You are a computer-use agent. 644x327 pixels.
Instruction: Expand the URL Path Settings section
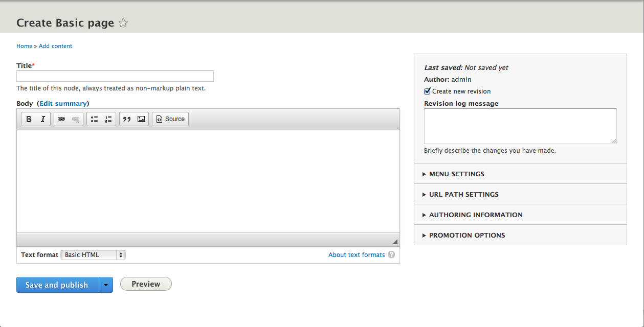tap(463, 194)
